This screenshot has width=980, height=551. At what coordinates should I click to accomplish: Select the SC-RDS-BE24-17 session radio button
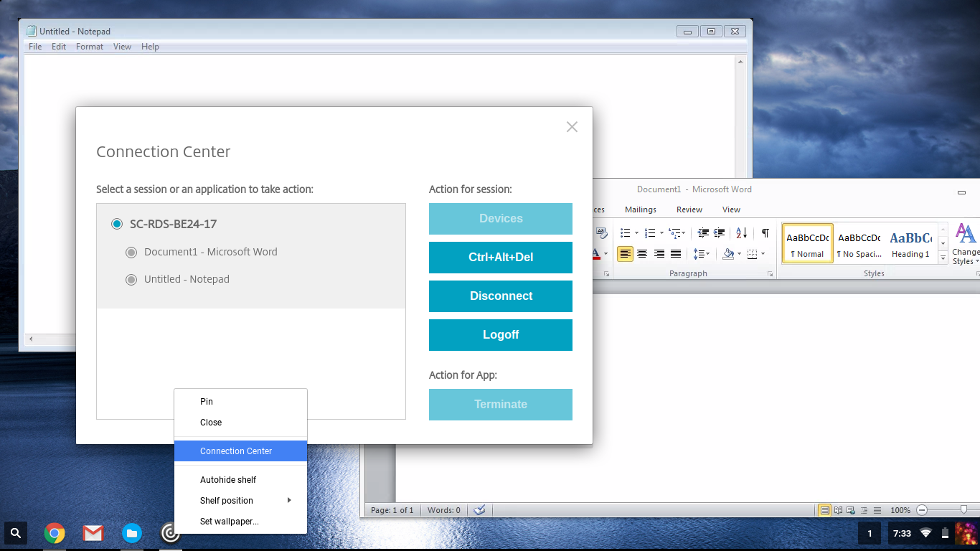tap(117, 224)
